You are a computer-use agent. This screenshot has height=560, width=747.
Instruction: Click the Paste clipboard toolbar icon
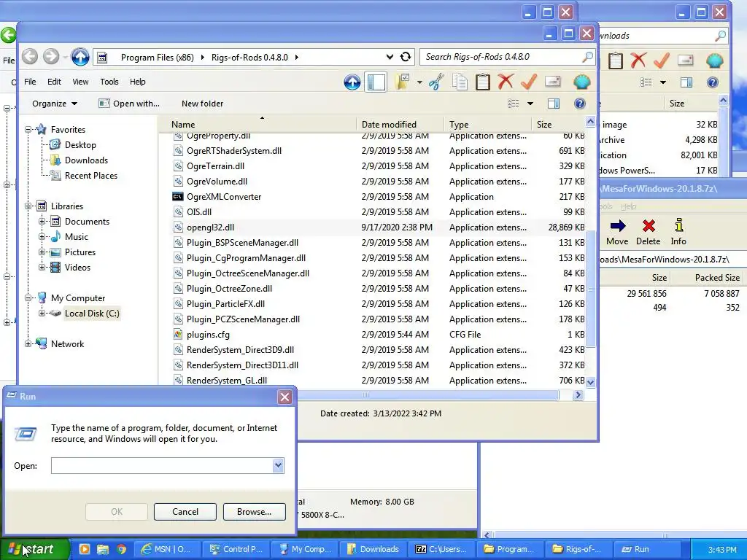coord(483,82)
